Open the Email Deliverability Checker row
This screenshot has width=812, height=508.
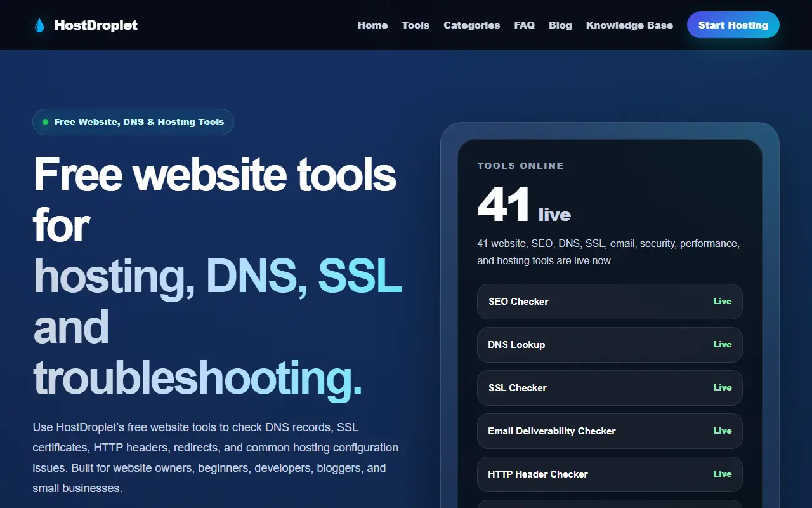(610, 431)
